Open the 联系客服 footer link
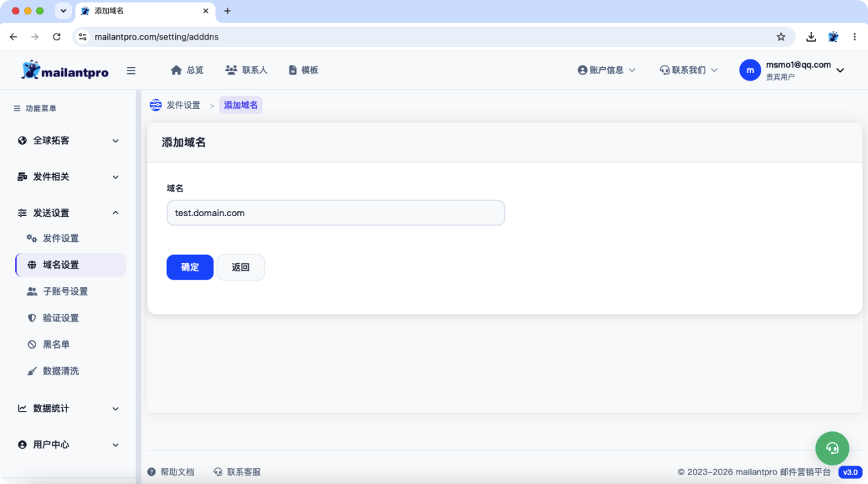This screenshot has width=868, height=484. click(x=237, y=472)
